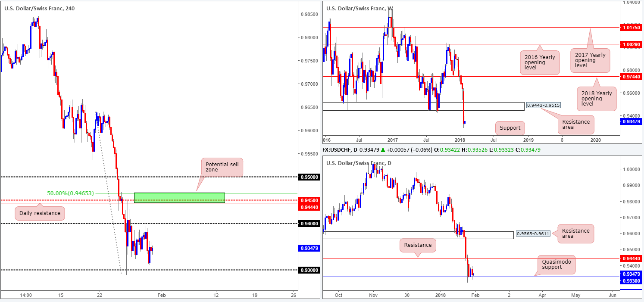The width and height of the screenshot is (644, 302).
Task: Click the 0.98500 price axis label
Action: coord(309,14)
